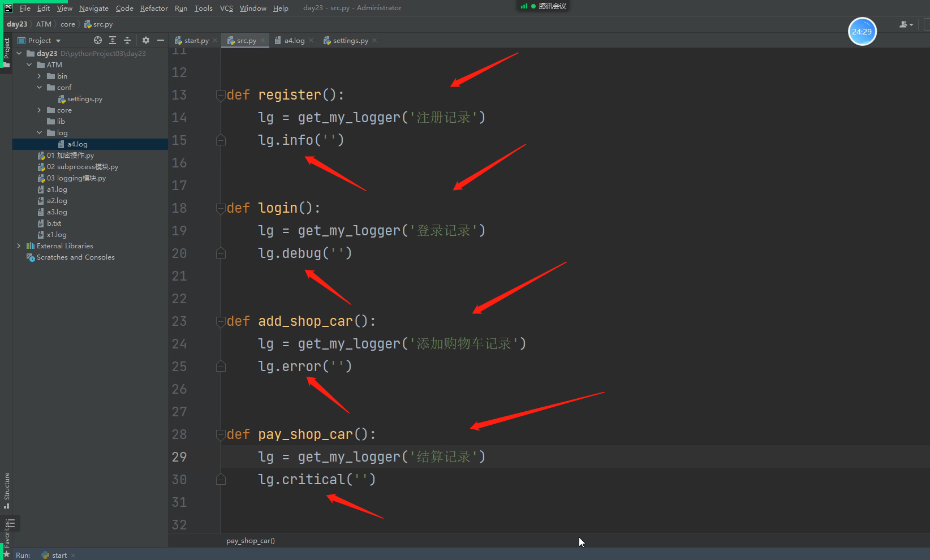
Task: Open the Run menu
Action: click(181, 8)
